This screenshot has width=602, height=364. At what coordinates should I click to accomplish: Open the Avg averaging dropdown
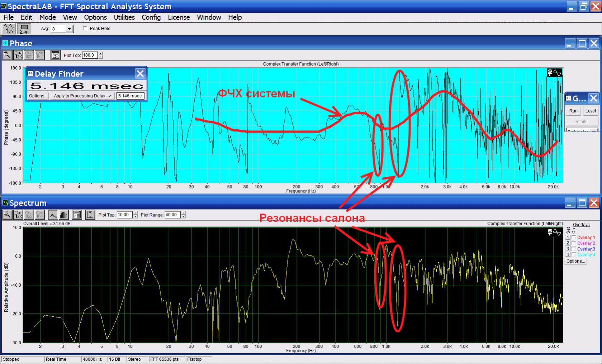pos(70,29)
